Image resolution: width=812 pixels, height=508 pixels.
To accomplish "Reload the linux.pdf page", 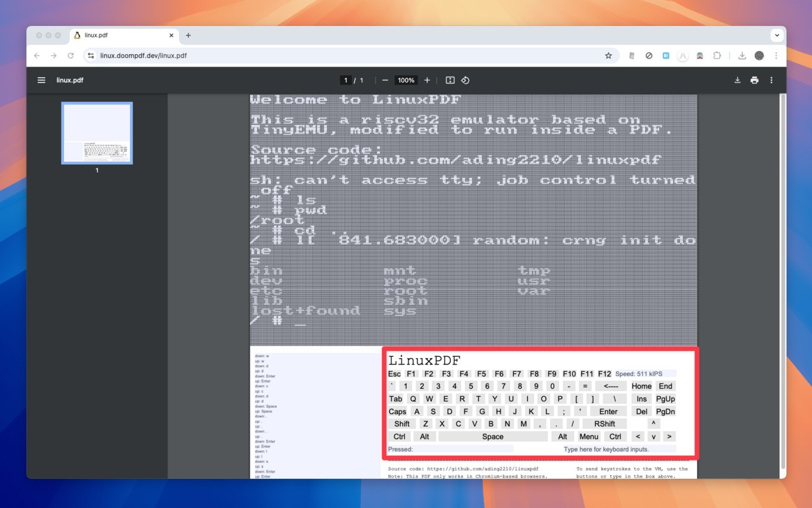I will 70,56.
